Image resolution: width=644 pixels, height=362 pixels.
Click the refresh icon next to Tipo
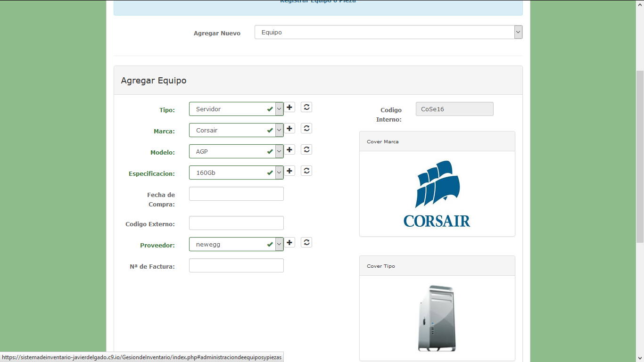click(x=306, y=107)
